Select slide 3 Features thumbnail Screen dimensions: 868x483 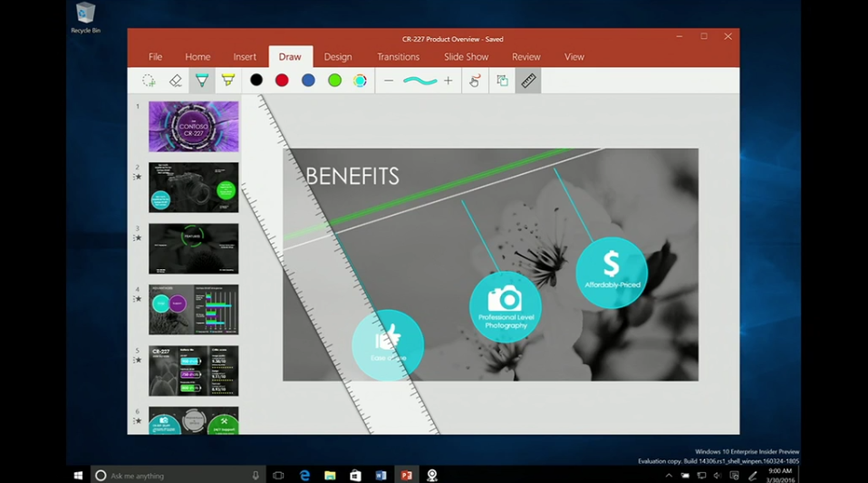click(x=193, y=248)
